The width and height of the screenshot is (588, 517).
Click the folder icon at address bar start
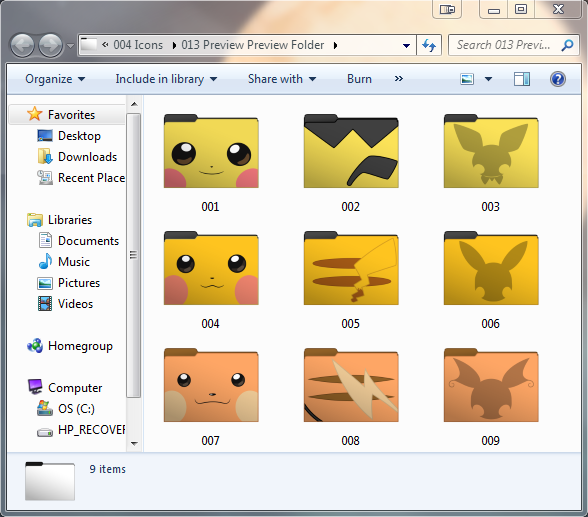[x=89, y=45]
